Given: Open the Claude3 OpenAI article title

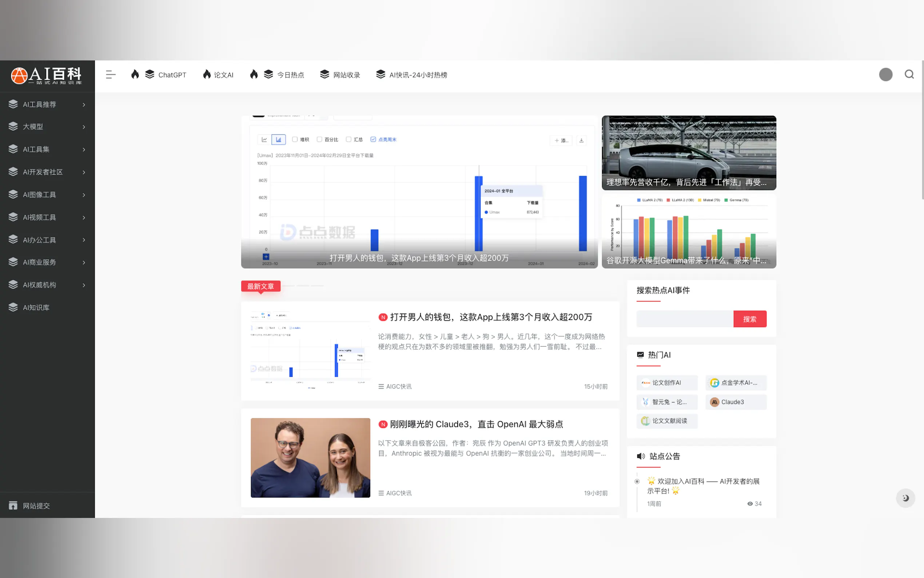Looking at the screenshot, I should [x=476, y=424].
